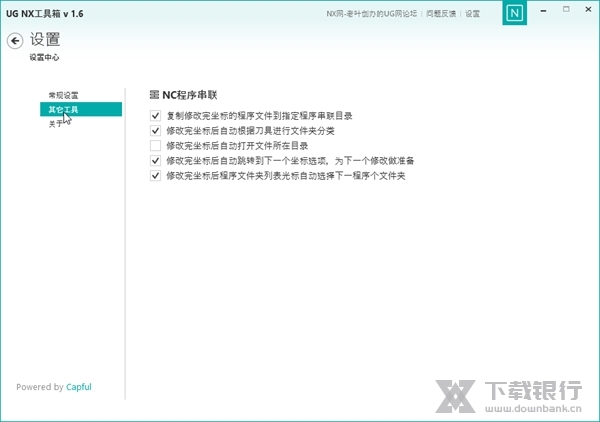Toggle auto folder classification by tool checkbox

click(155, 131)
